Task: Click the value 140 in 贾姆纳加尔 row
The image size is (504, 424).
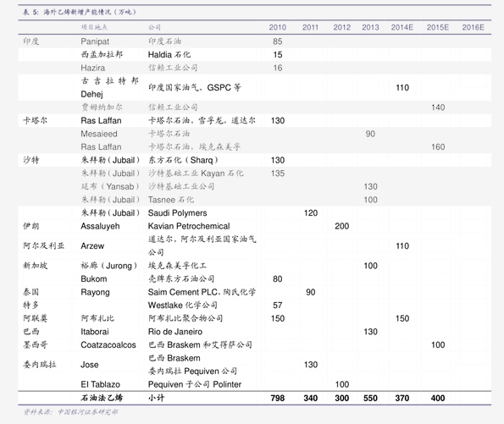Action: click(438, 107)
